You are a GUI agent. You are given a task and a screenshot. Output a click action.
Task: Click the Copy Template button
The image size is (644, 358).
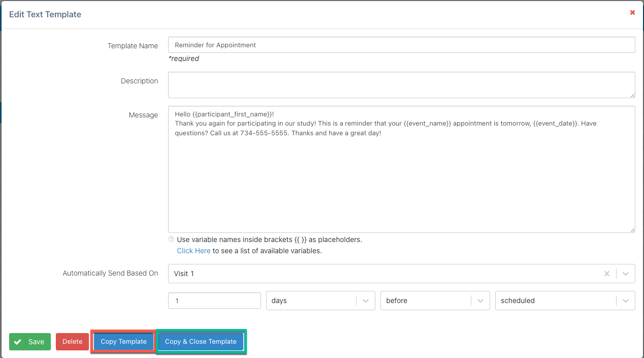(x=123, y=342)
